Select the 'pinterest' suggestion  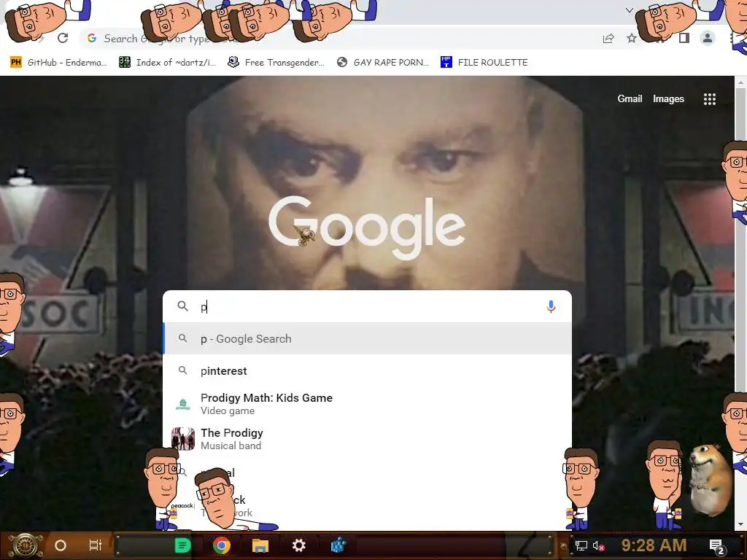(x=368, y=370)
